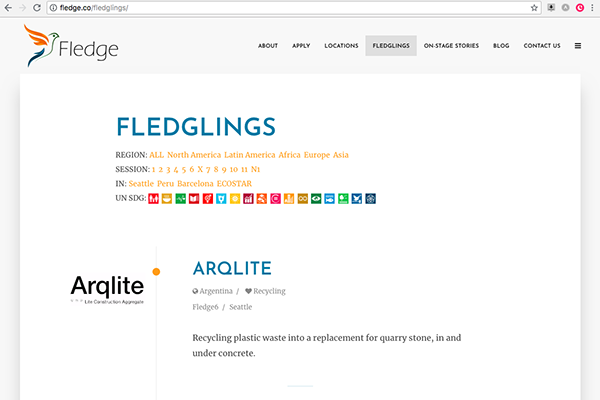This screenshot has height=400, width=600.
Task: Filter region by Africa
Action: (x=289, y=155)
